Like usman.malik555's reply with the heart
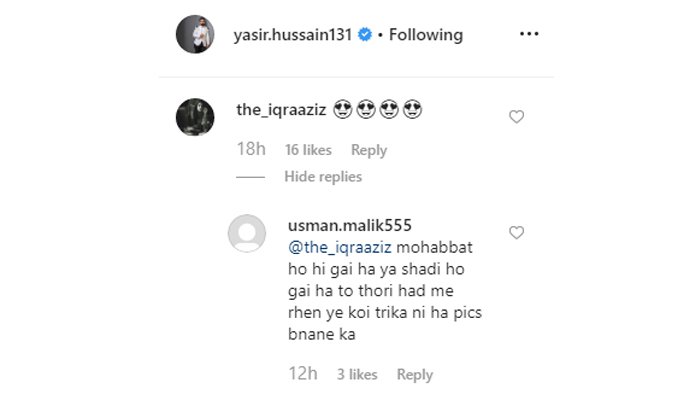700x400 pixels. [x=517, y=233]
